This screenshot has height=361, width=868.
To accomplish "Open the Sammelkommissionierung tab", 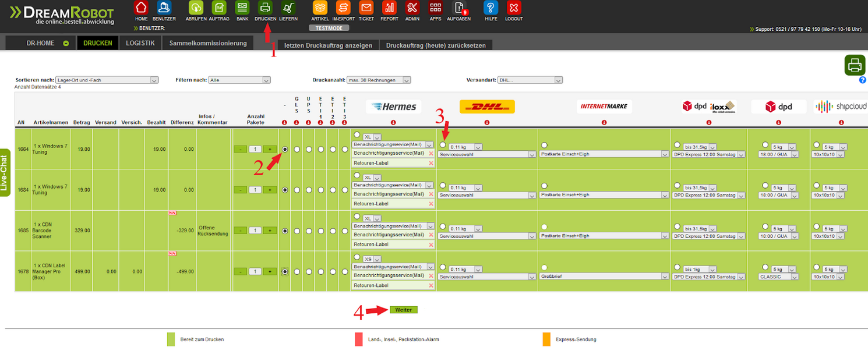I will (208, 43).
